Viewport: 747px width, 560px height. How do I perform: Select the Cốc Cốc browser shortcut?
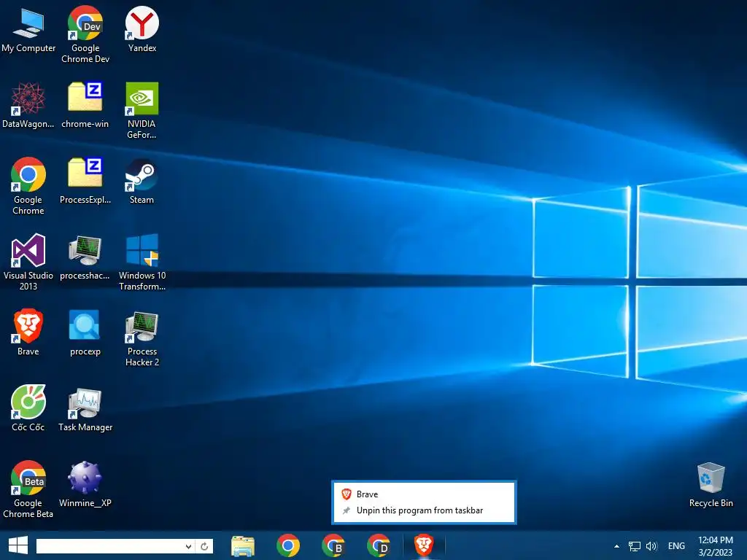tap(28, 408)
